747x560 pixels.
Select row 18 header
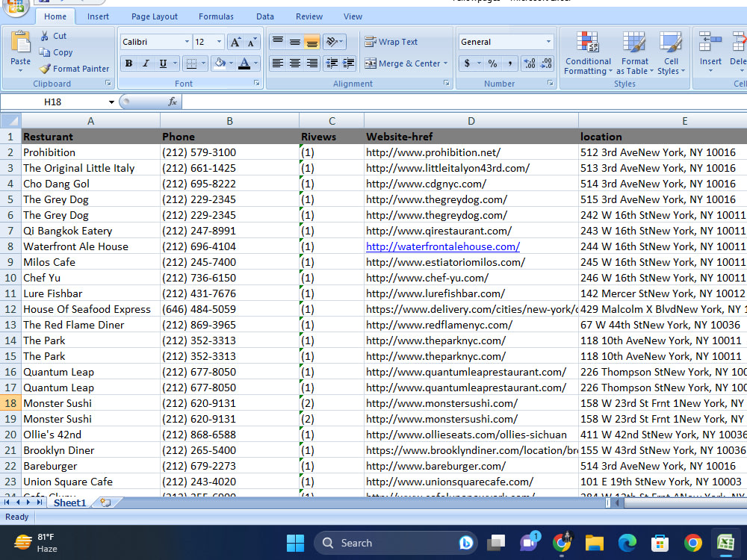(x=10, y=403)
